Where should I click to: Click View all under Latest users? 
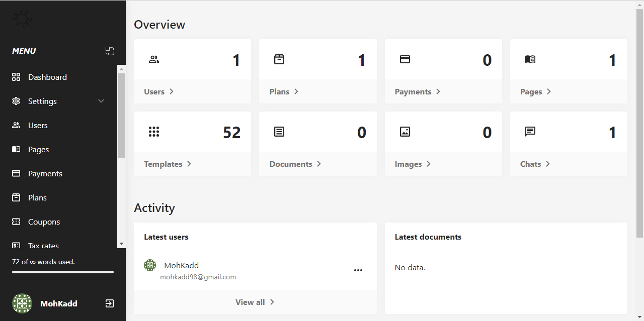coord(255,302)
